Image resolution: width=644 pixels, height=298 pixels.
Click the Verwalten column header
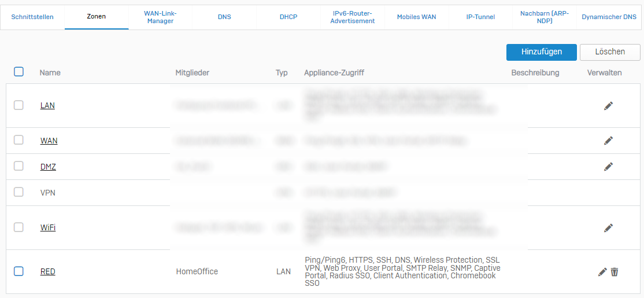(604, 73)
